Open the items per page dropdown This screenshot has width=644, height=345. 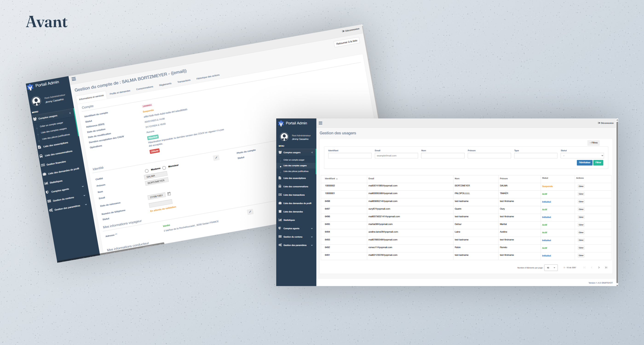pyautogui.click(x=551, y=267)
